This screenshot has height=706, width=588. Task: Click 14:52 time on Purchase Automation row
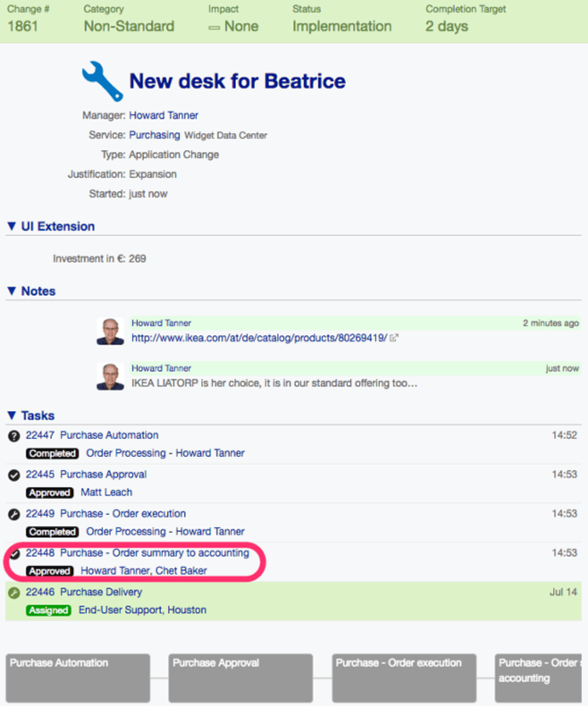click(x=565, y=436)
